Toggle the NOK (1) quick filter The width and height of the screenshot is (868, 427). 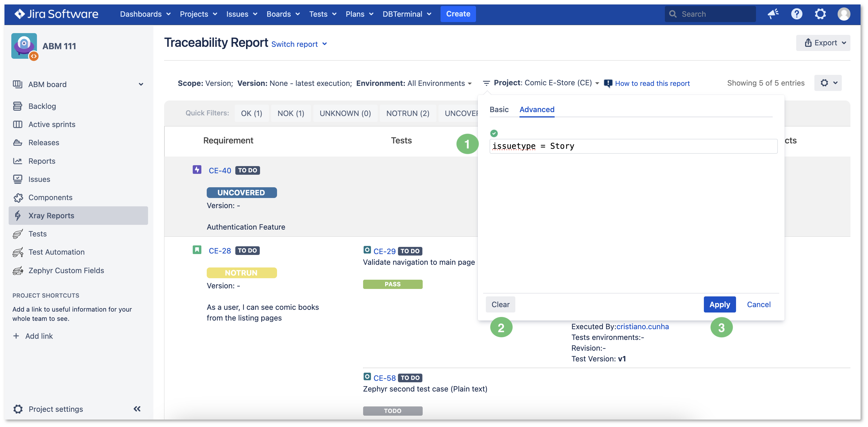click(290, 113)
